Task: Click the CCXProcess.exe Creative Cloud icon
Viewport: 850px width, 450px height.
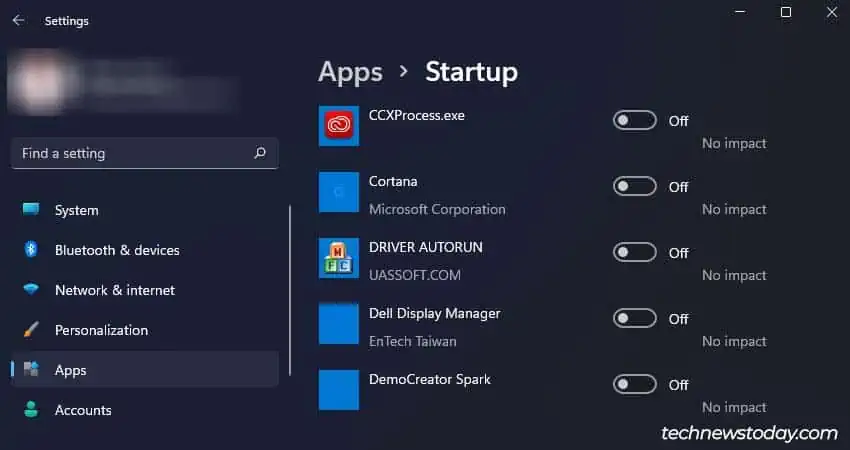Action: pyautogui.click(x=339, y=126)
